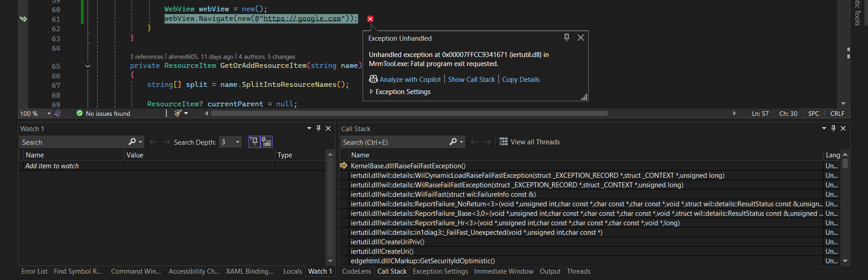Expand the Exception Settings section

(x=372, y=92)
